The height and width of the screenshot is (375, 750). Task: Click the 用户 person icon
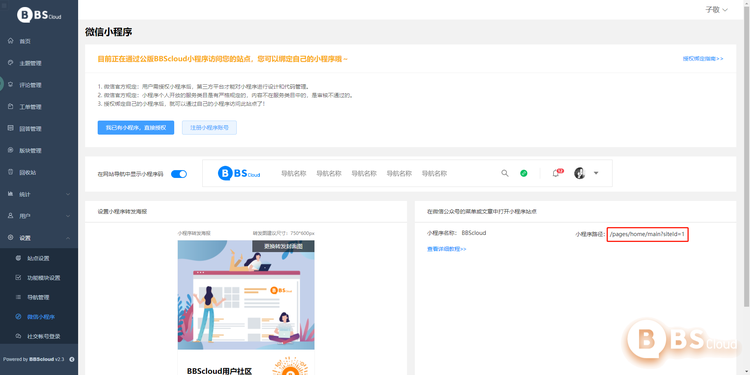pyautogui.click(x=11, y=216)
